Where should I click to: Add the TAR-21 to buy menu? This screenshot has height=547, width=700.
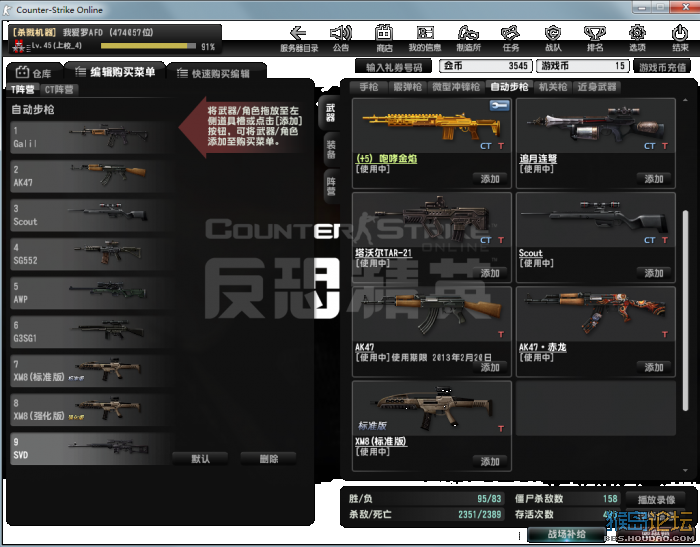[490, 273]
